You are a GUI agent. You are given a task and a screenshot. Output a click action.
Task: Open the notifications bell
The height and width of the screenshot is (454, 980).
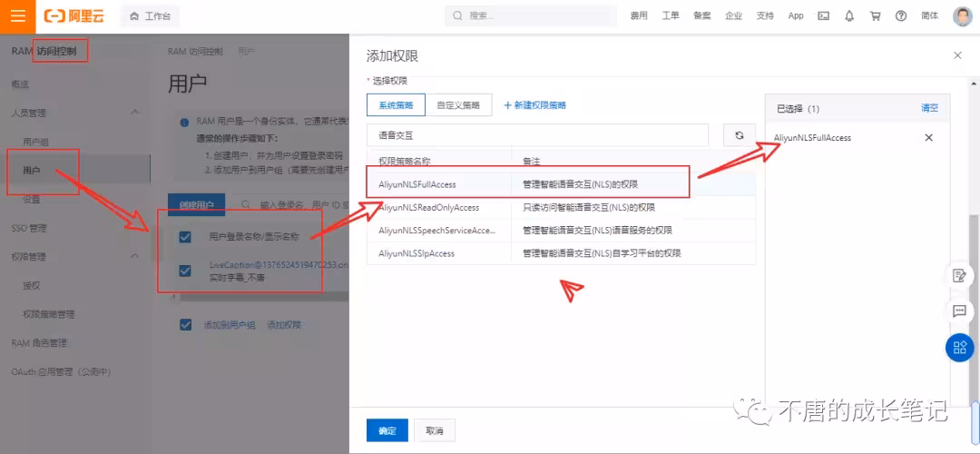[849, 16]
